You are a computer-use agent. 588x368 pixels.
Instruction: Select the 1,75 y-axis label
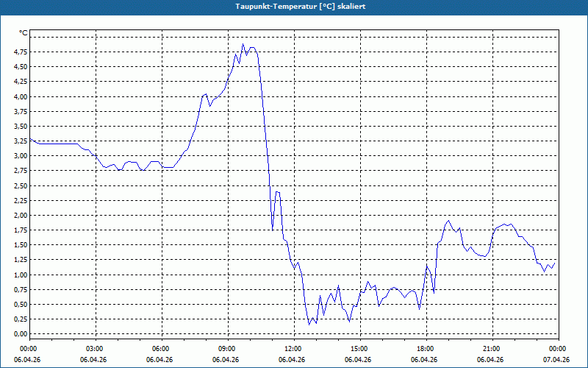21,230
